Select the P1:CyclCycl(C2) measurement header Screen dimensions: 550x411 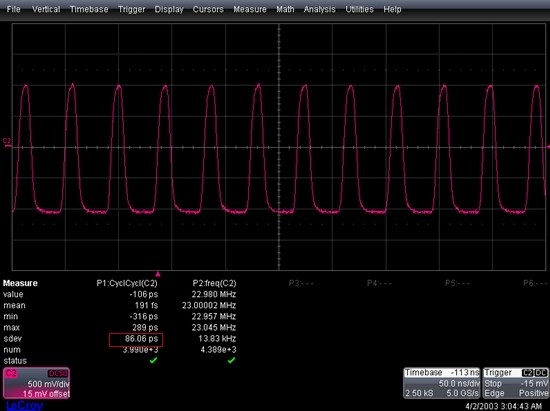click(x=127, y=283)
